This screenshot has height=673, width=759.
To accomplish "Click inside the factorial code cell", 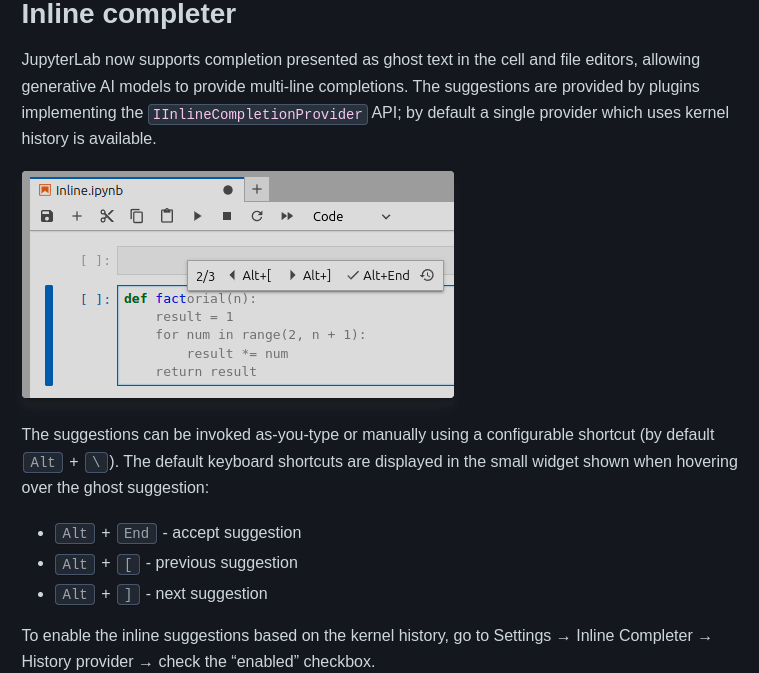I will [x=286, y=335].
